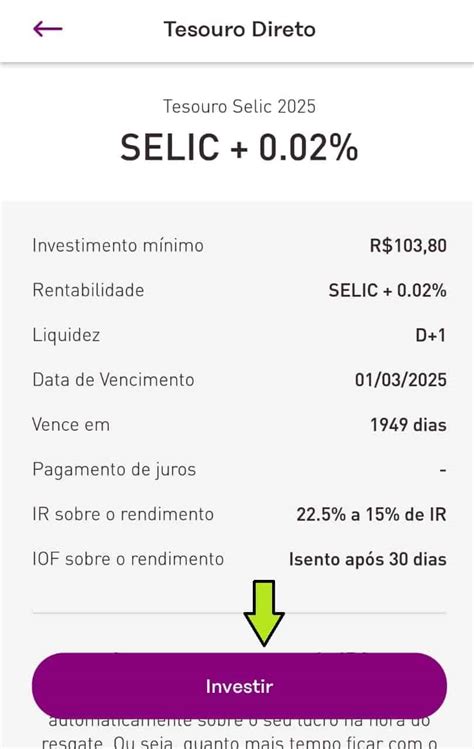
Task: Click the IOF sobre o rendimento label
Action: (128, 559)
